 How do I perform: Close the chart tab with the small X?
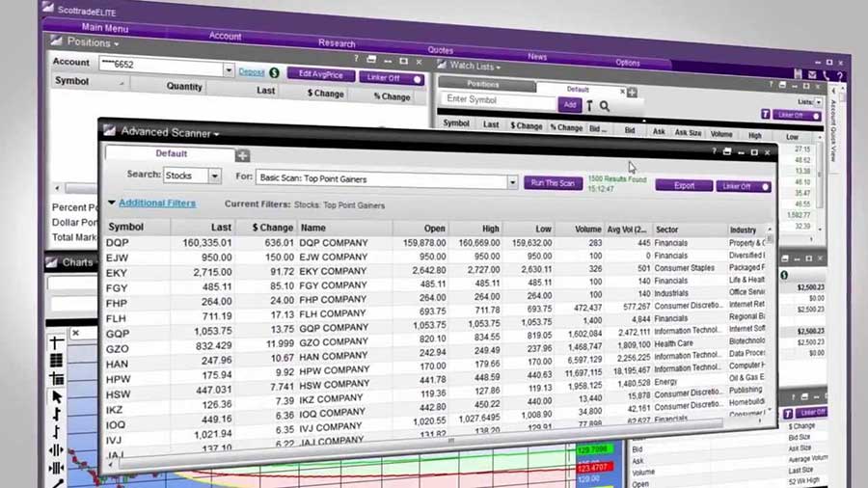pos(76,333)
